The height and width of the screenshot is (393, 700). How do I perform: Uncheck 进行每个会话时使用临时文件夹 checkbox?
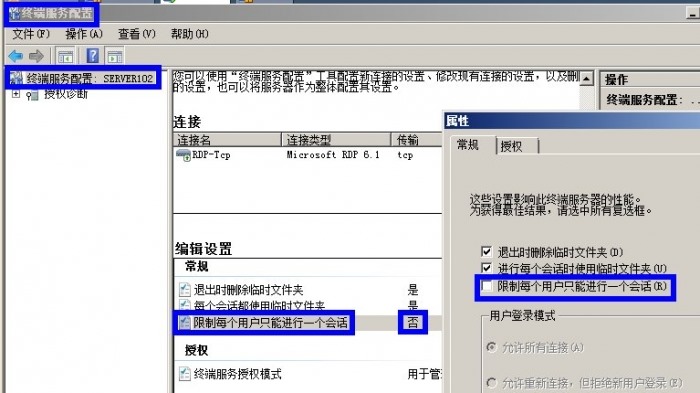tap(486, 268)
